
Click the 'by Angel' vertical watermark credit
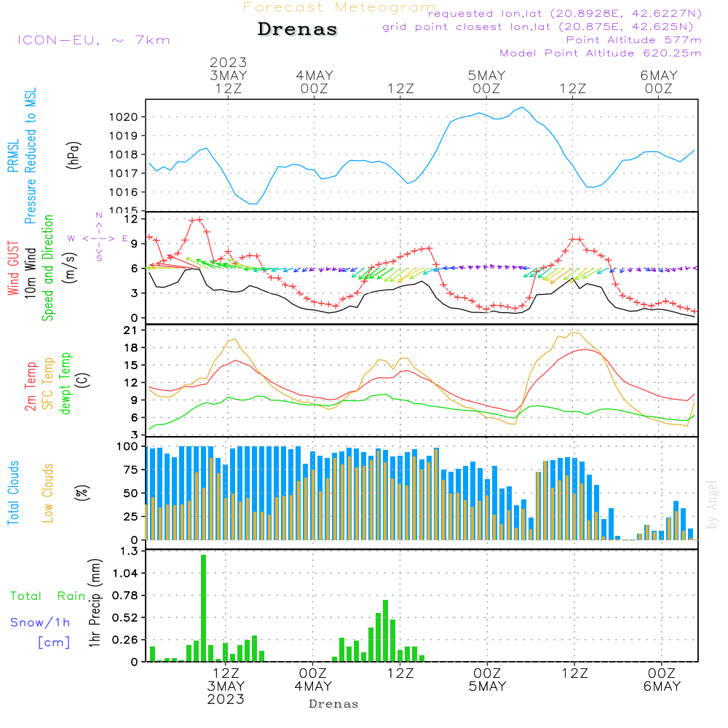point(712,505)
